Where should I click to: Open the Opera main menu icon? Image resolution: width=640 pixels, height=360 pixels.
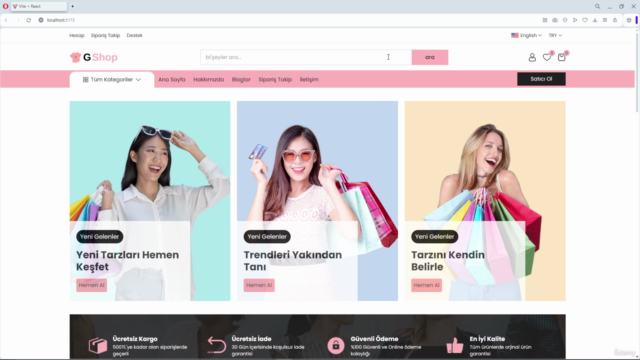point(5,7)
